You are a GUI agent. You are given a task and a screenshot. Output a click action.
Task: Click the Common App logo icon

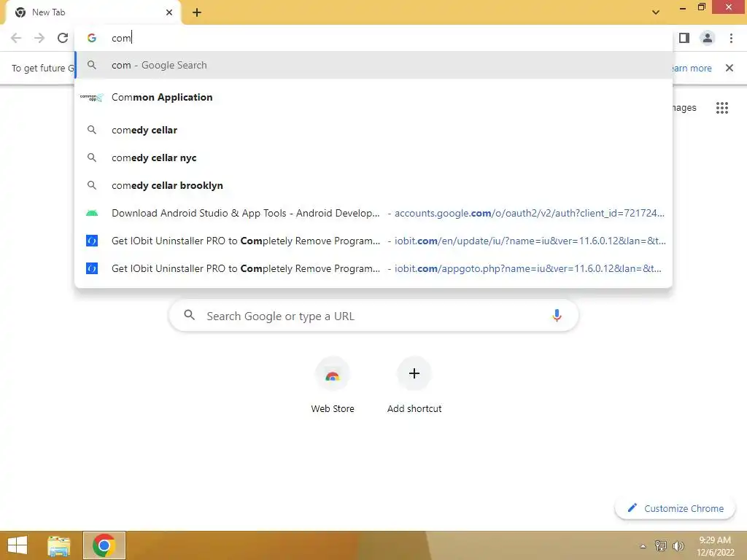point(92,98)
